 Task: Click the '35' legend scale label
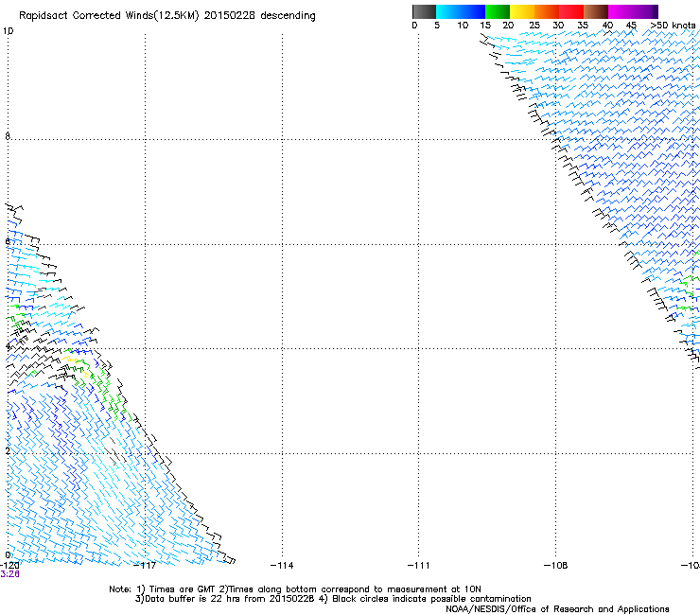583,26
